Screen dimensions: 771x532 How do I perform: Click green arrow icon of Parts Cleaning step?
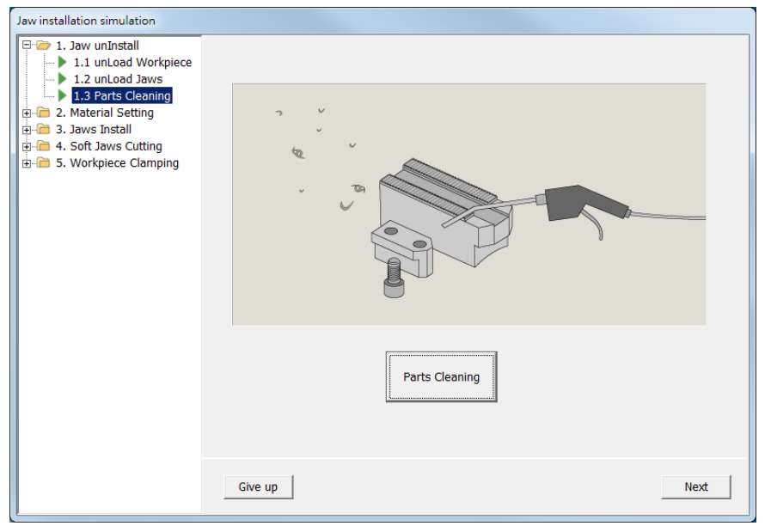62,95
